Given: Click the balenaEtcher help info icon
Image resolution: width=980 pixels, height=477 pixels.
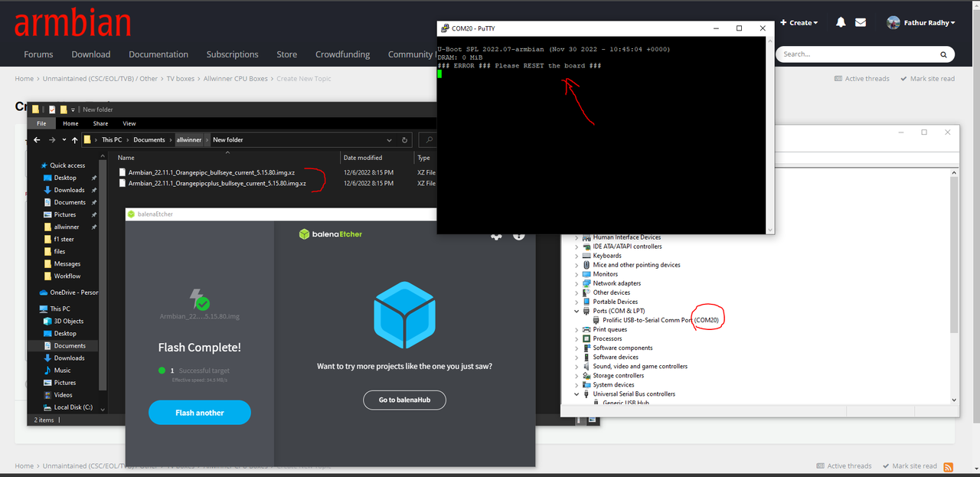Looking at the screenshot, I should tap(519, 235).
